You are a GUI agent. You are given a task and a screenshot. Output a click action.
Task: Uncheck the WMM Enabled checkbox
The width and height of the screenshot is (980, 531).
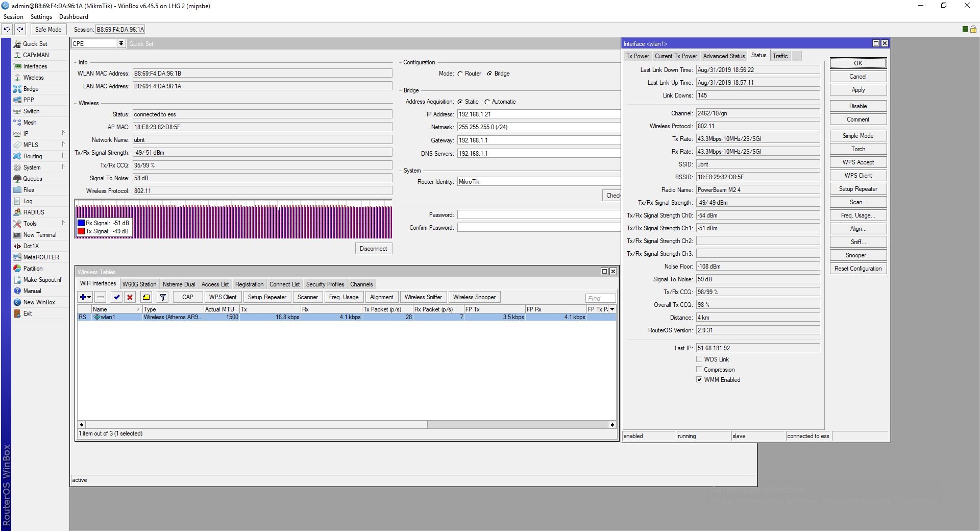point(699,380)
